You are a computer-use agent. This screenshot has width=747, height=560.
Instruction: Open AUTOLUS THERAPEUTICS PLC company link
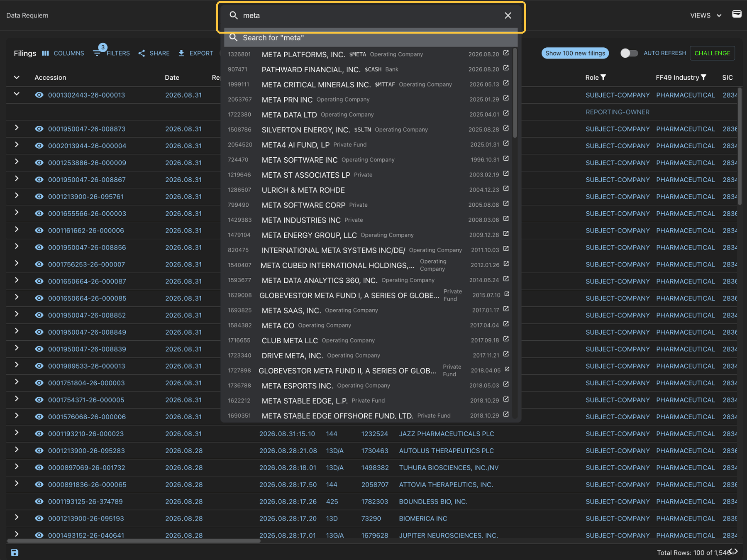click(x=446, y=451)
